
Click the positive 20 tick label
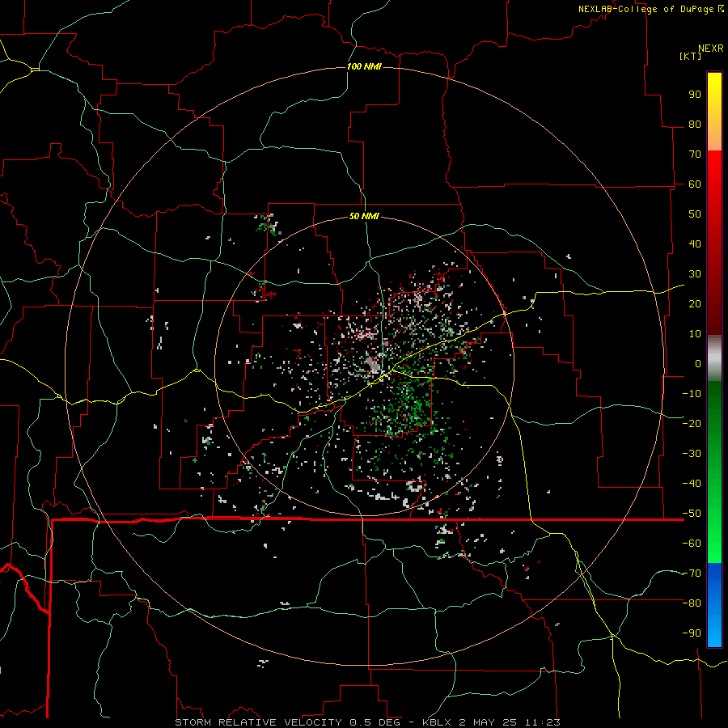tap(695, 304)
